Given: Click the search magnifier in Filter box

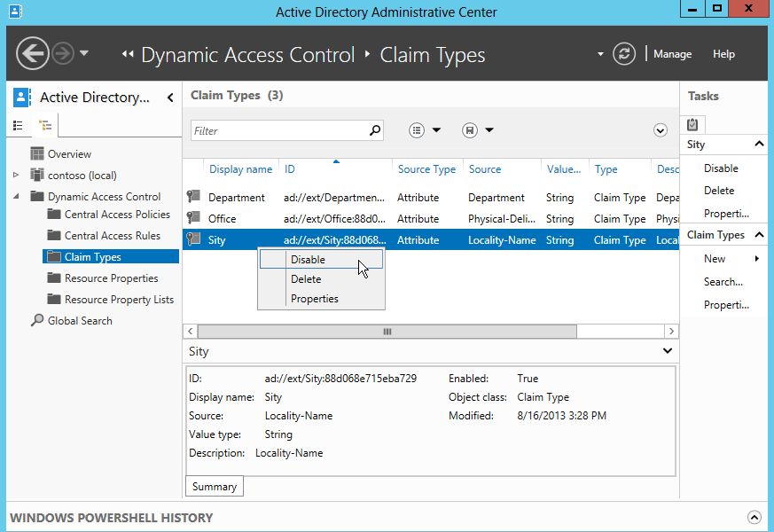Looking at the screenshot, I should [375, 130].
